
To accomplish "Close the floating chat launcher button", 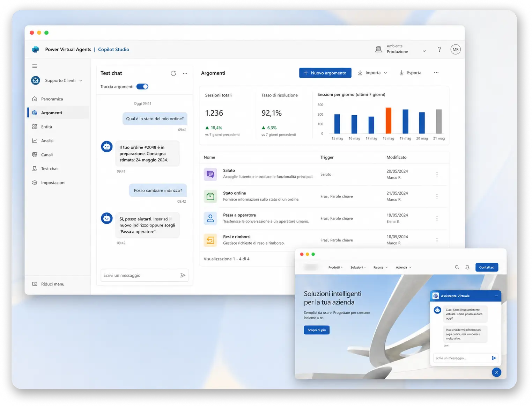I will pos(496,372).
